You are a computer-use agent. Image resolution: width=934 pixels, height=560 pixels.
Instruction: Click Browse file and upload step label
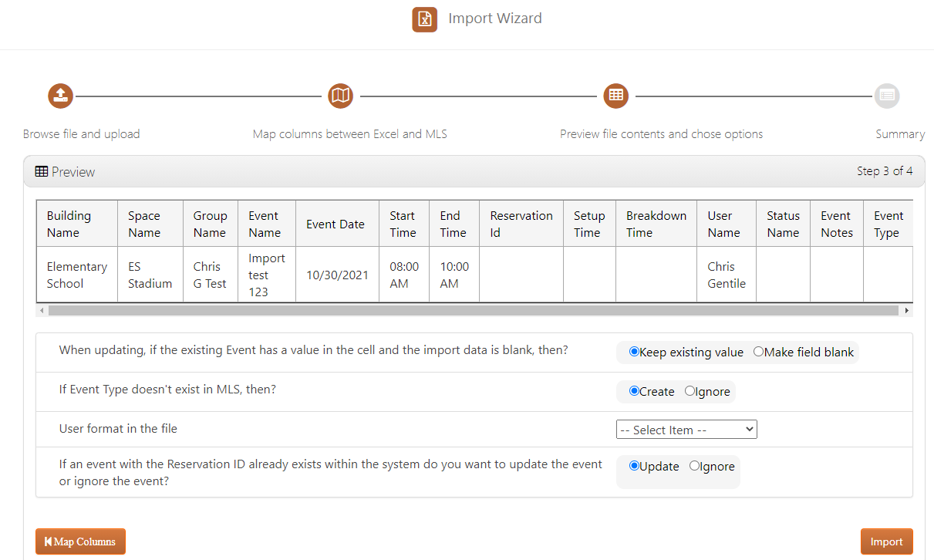[82, 134]
